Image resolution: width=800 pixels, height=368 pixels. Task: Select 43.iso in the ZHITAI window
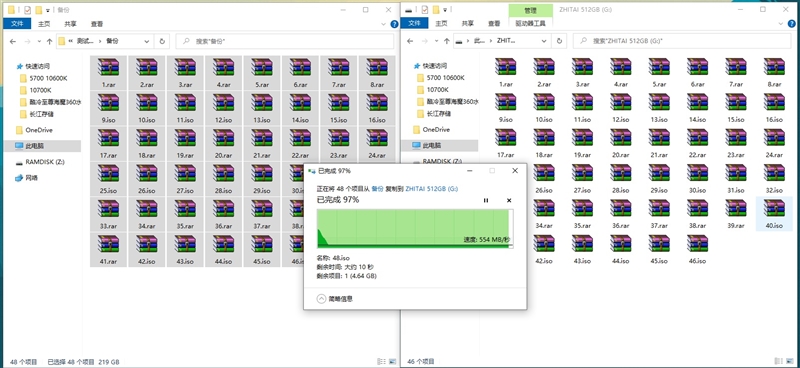point(582,249)
